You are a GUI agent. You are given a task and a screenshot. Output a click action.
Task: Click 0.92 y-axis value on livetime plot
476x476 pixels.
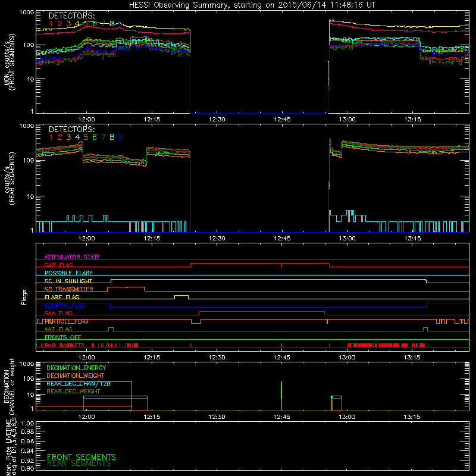27,461
